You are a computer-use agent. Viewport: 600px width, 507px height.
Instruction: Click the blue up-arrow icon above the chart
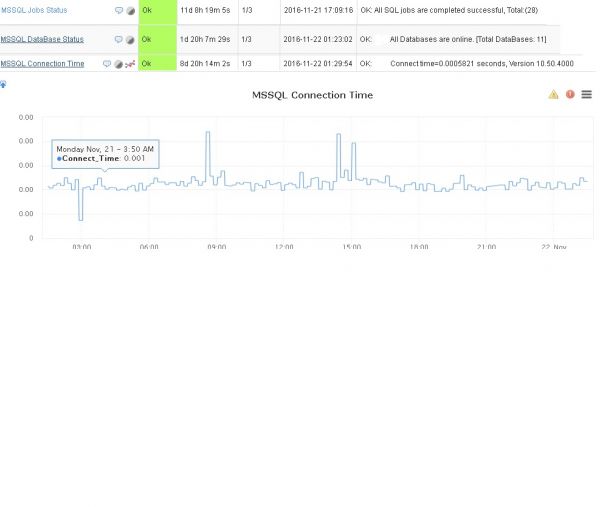4,84
